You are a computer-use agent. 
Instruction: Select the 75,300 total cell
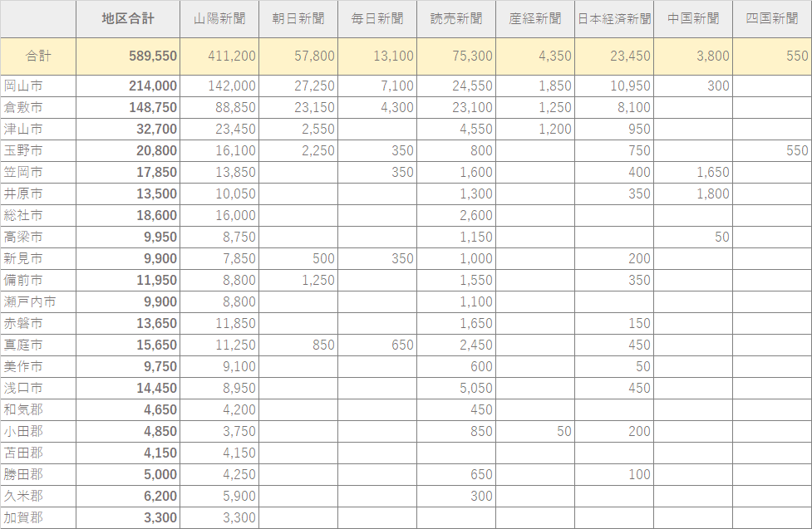tap(456, 56)
